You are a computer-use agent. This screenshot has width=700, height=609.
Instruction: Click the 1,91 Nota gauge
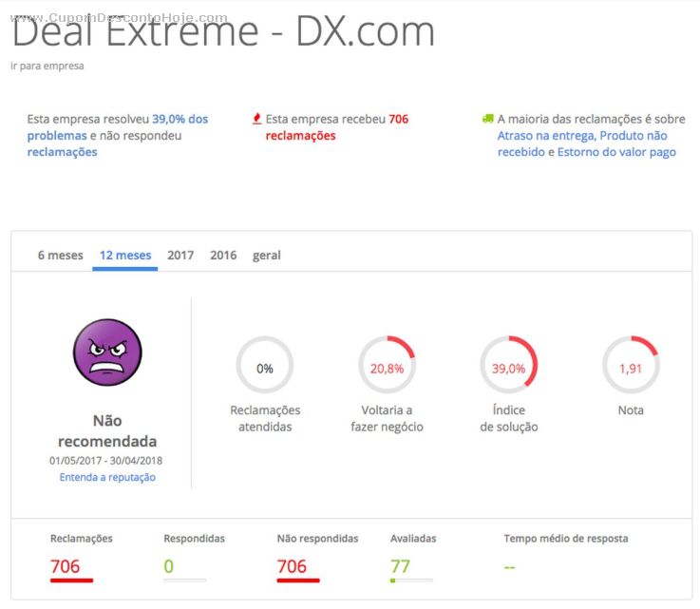(x=631, y=365)
